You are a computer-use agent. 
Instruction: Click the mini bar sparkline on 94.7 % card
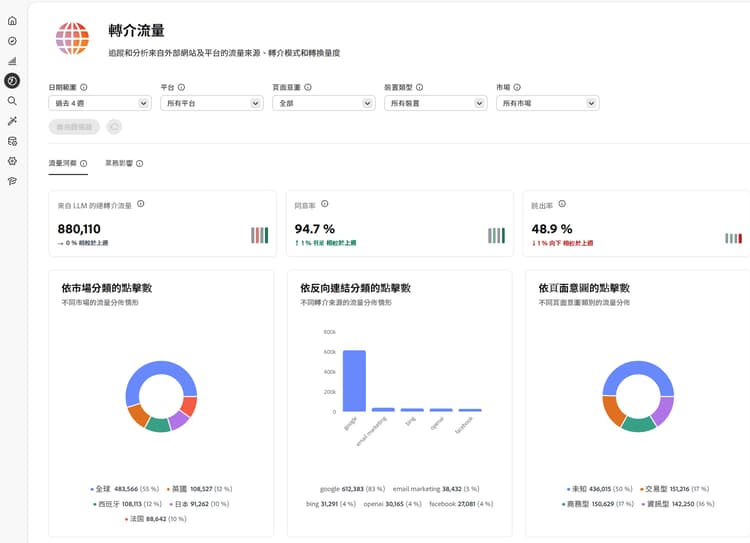[496, 235]
